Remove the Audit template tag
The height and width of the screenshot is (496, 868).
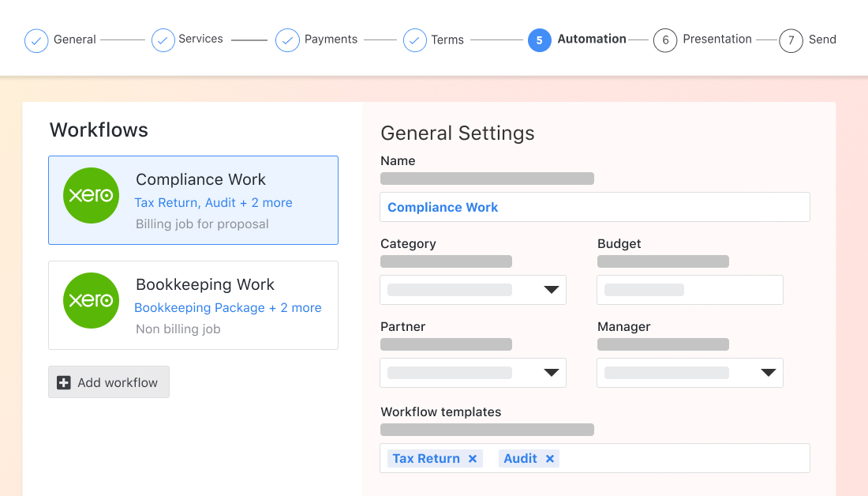pos(550,458)
